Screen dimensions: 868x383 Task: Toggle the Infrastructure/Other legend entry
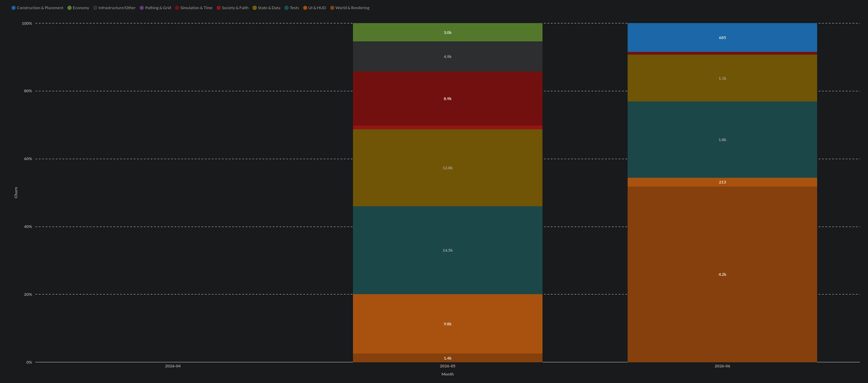(114, 8)
